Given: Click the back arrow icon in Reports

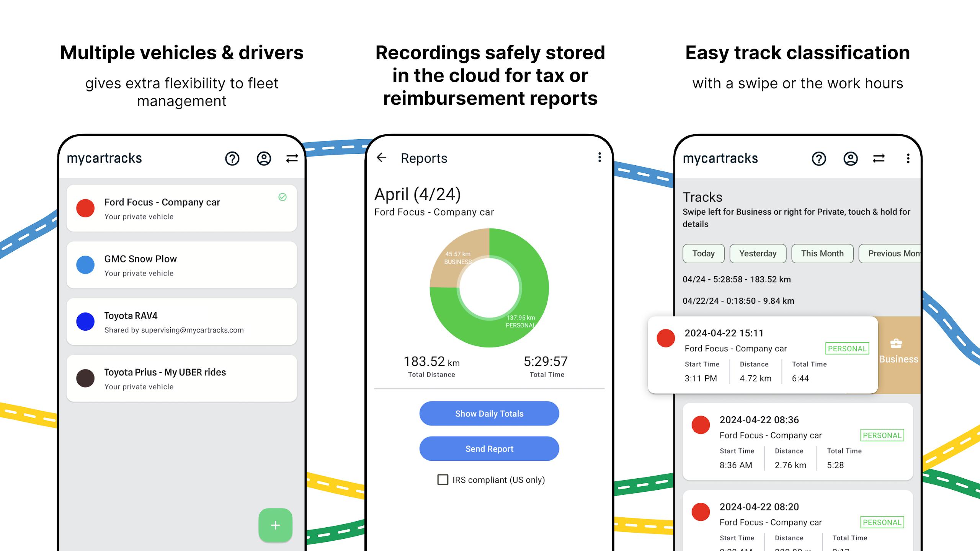Looking at the screenshot, I should (382, 157).
